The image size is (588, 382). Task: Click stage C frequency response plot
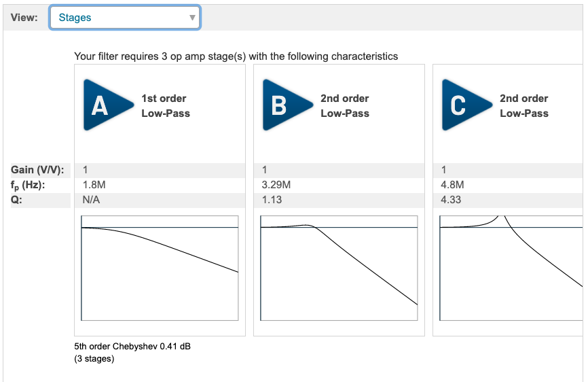tap(511, 268)
